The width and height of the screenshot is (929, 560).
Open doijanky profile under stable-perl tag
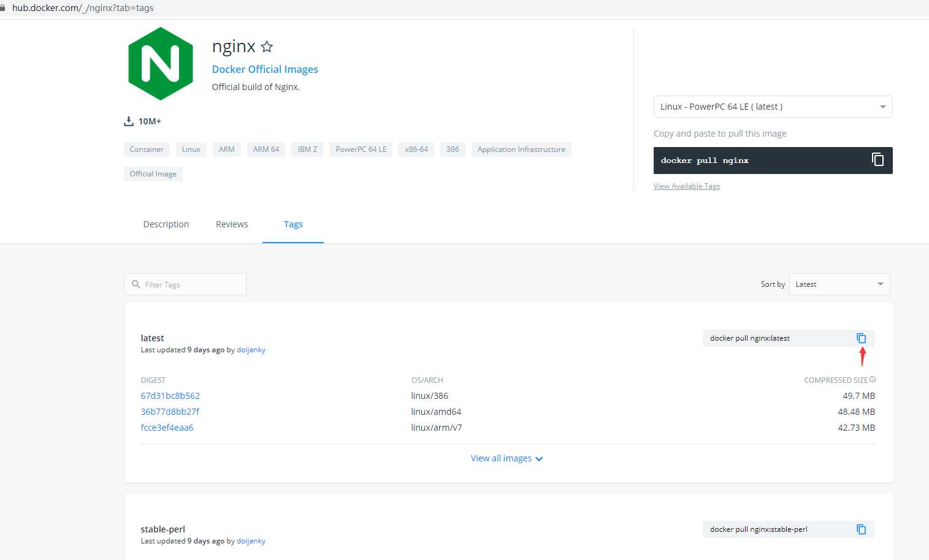coord(251,541)
